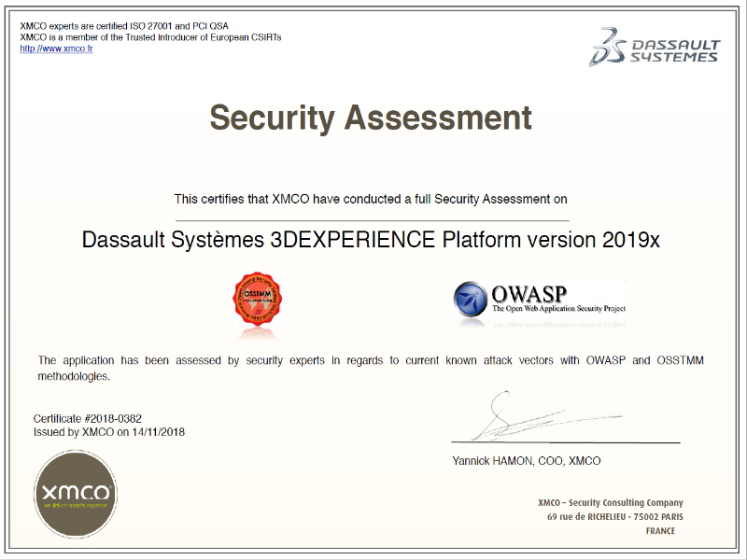The image size is (747, 560).
Task: Click the DASSAULT SYSTEMES wordmark text
Action: [676, 50]
